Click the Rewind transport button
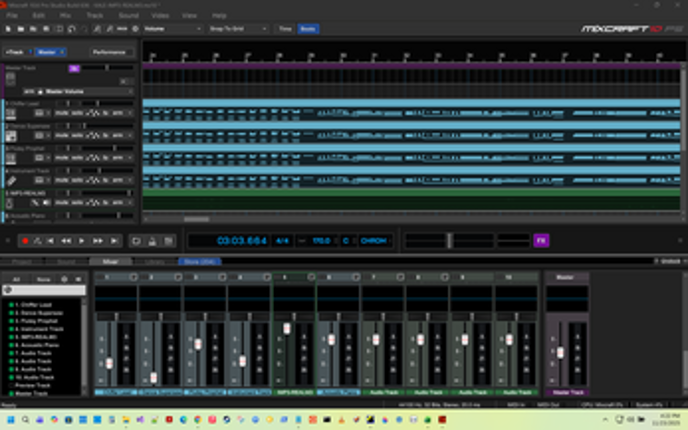The height and width of the screenshot is (430, 688). pyautogui.click(x=66, y=241)
